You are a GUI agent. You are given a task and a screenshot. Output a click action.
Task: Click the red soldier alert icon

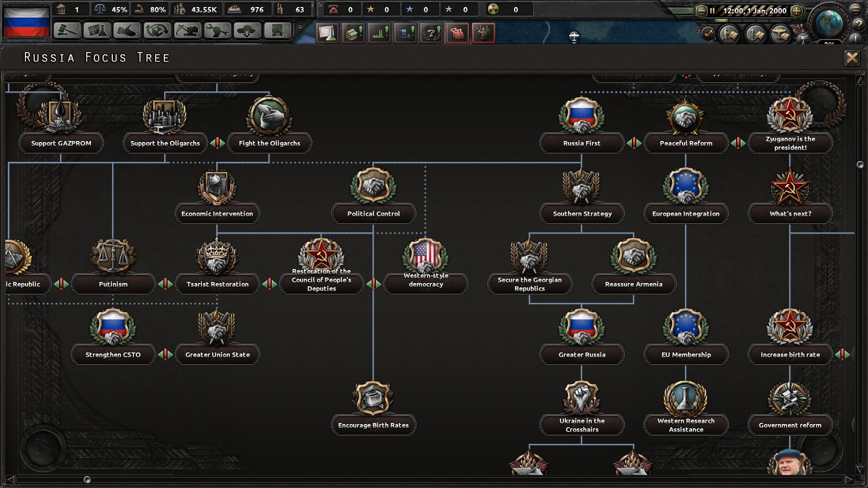pos(483,33)
